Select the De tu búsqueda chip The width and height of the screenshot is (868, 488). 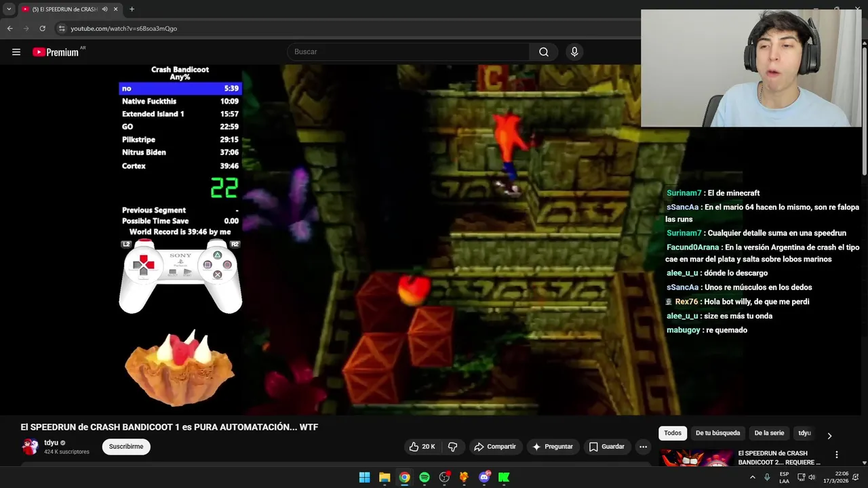[x=717, y=433]
